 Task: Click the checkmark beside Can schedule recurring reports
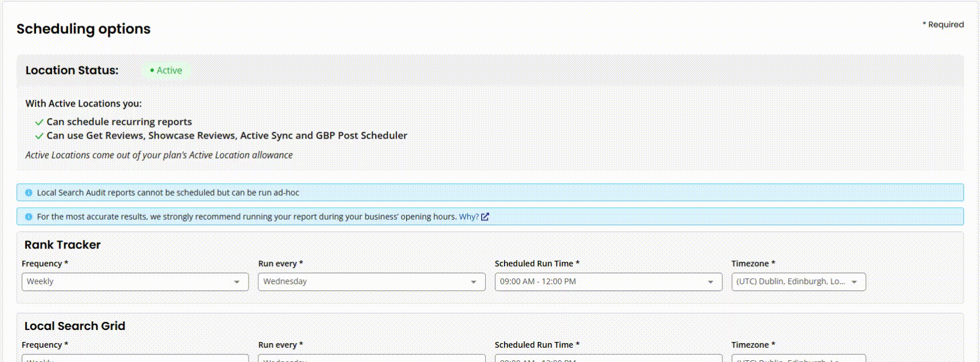pos(39,122)
